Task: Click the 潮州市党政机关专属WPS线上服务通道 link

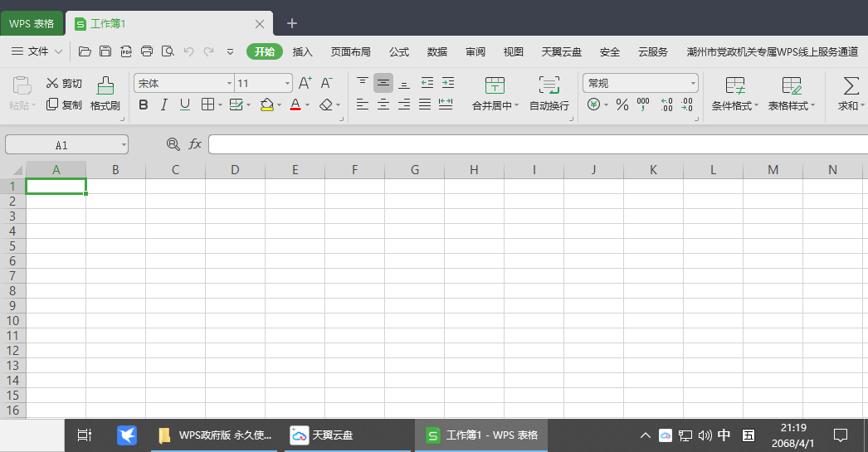Action: (773, 51)
